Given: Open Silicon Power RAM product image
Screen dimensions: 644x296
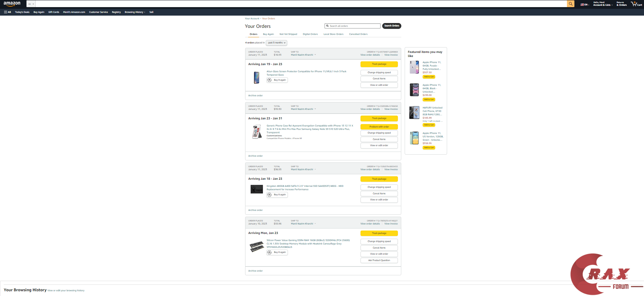Looking at the screenshot, I should [257, 246].
